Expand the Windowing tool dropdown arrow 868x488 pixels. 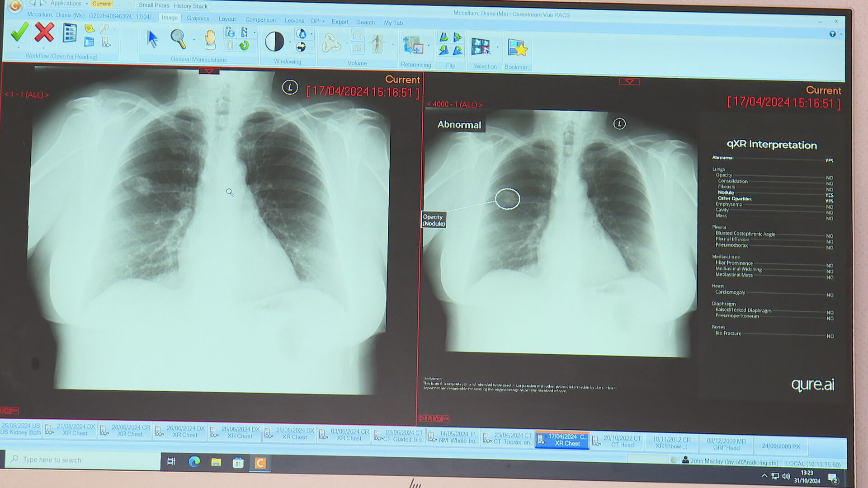click(x=290, y=42)
